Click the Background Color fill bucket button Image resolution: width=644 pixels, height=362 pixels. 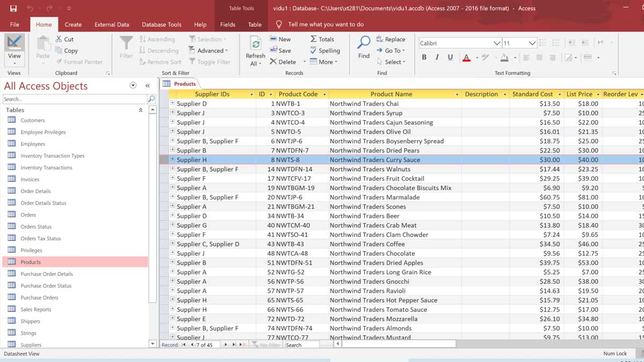coord(504,57)
